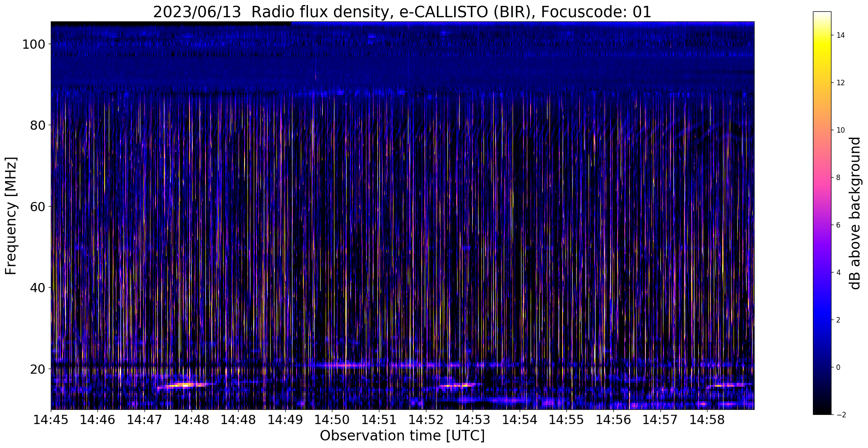Pick the colorbar tick value 0 dB
The height and width of the screenshot is (448, 868).
point(839,367)
